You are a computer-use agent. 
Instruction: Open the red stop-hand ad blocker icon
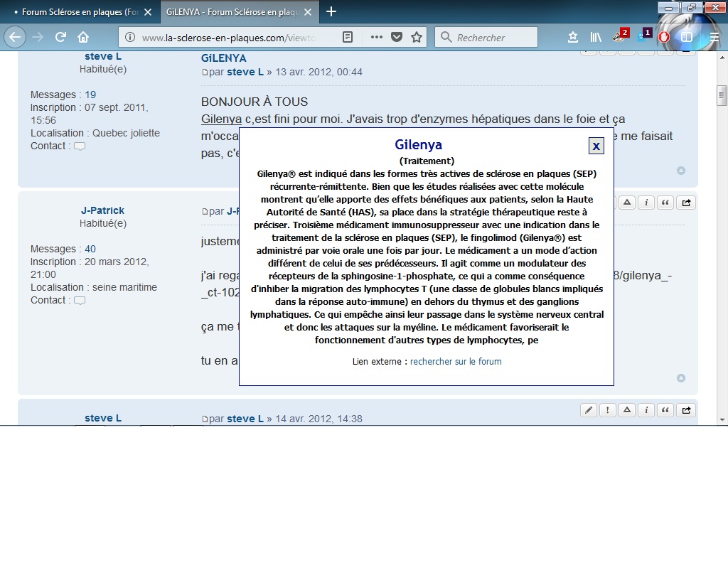click(664, 37)
